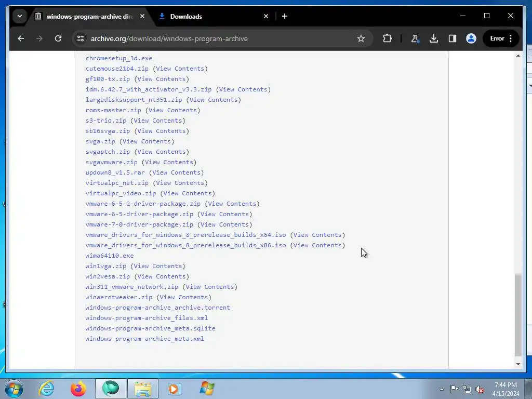Open a new tab with plus button
Image resolution: width=532 pixels, height=399 pixels.
[x=285, y=16]
